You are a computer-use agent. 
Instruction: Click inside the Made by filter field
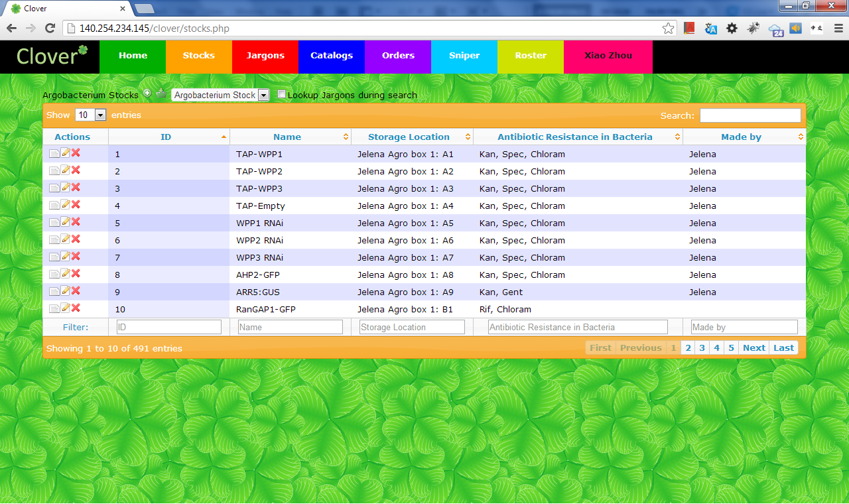pos(744,326)
